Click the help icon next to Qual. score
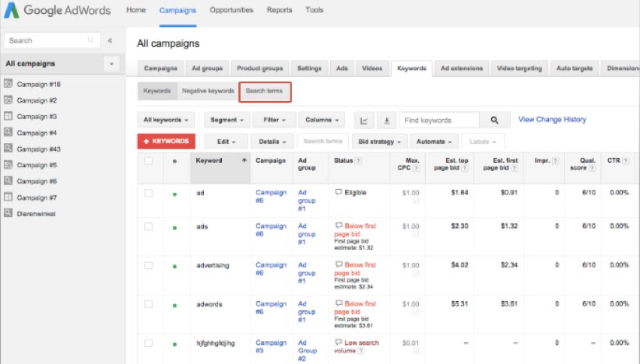The image size is (640, 364). 593,168
